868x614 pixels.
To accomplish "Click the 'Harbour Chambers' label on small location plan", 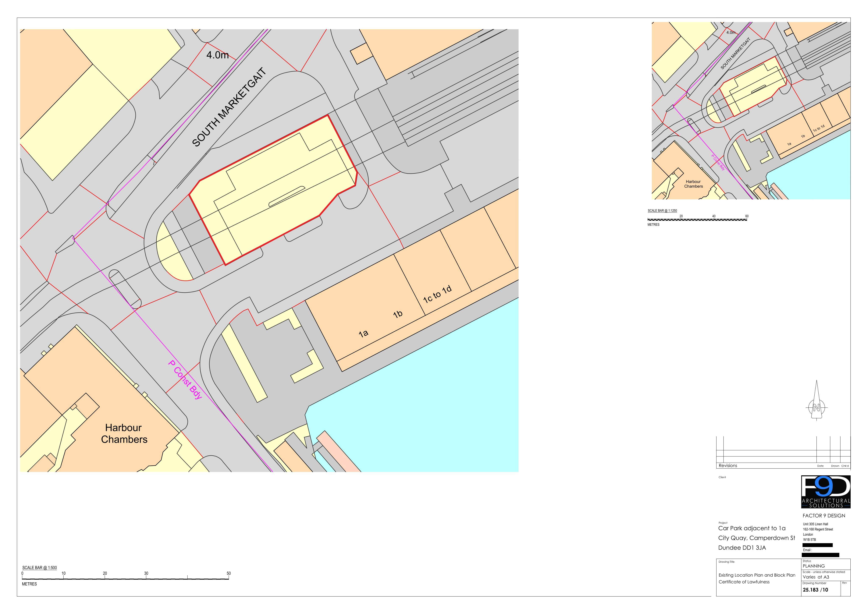I will point(693,184).
